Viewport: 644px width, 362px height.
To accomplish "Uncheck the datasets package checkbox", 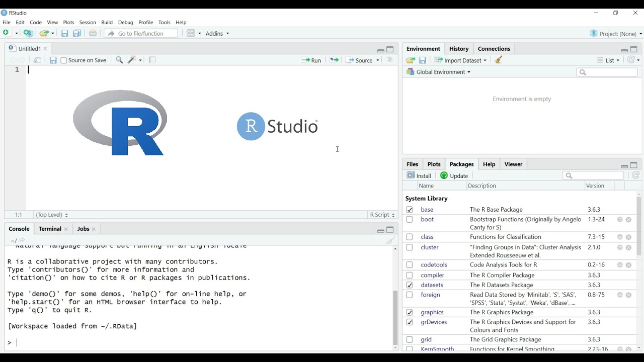I will [x=410, y=285].
